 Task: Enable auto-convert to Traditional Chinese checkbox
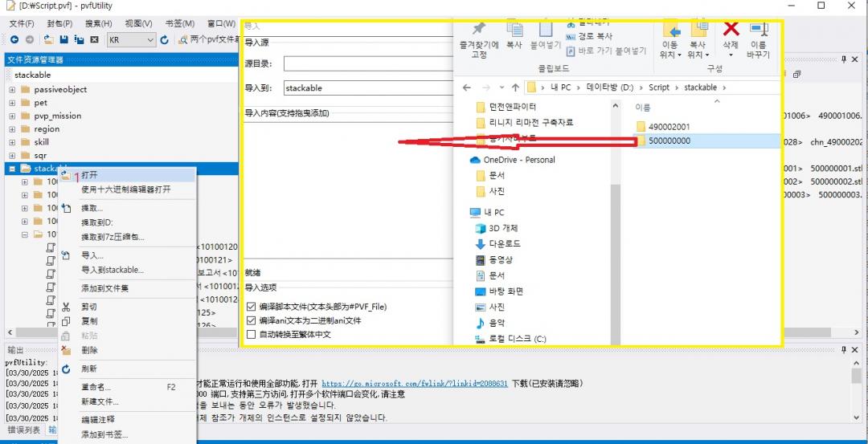click(x=252, y=334)
